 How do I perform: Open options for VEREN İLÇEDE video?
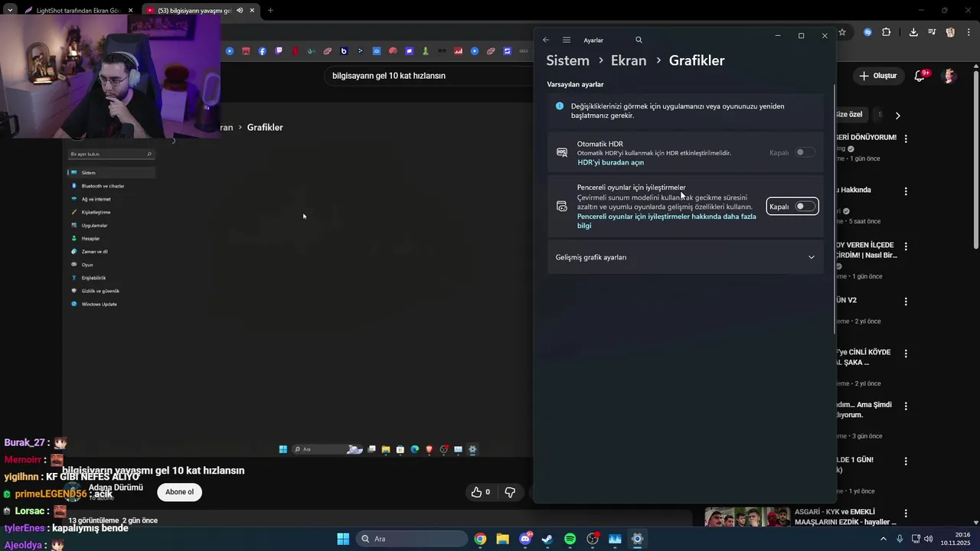[906, 246]
